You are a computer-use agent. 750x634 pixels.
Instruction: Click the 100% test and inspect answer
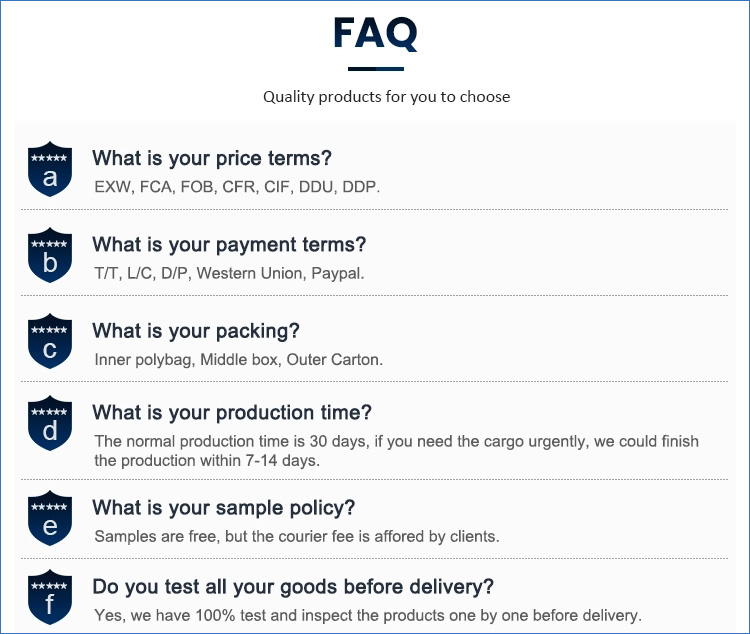(x=367, y=615)
